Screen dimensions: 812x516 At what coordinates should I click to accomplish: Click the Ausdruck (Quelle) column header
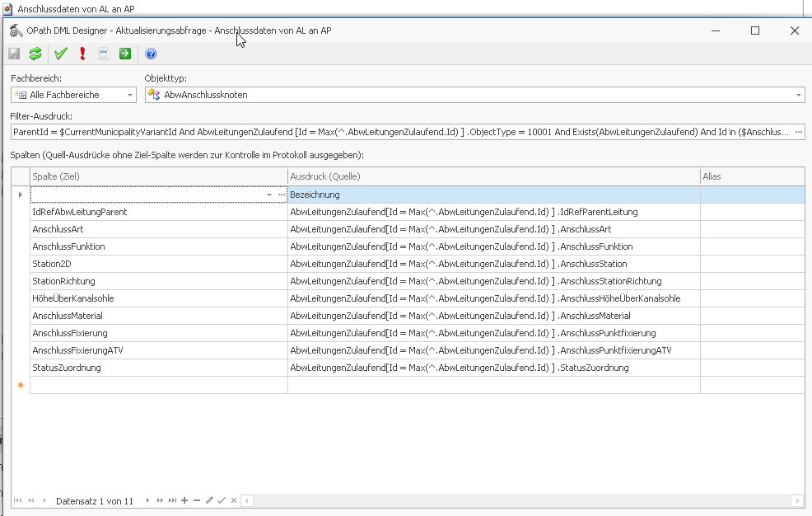click(x=492, y=176)
